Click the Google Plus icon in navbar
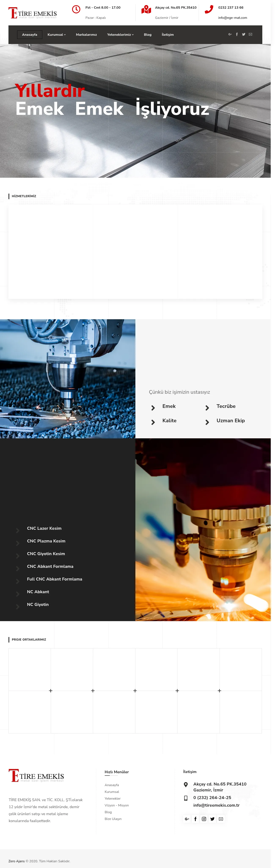 tap(230, 34)
